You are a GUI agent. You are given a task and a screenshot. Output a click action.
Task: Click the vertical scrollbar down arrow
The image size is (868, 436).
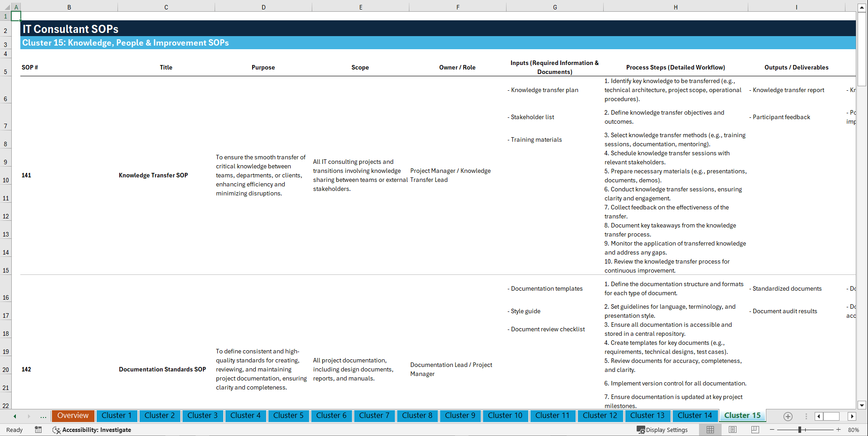[x=862, y=405]
